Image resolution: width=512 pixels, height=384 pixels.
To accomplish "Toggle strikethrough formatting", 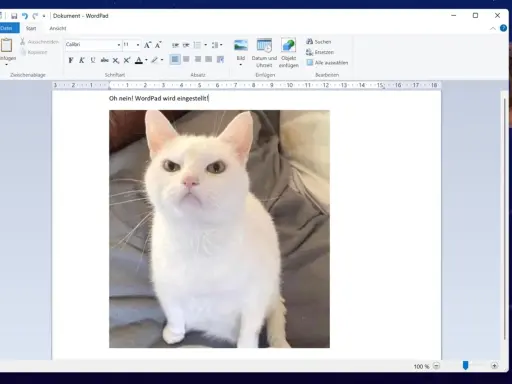I will coord(105,60).
